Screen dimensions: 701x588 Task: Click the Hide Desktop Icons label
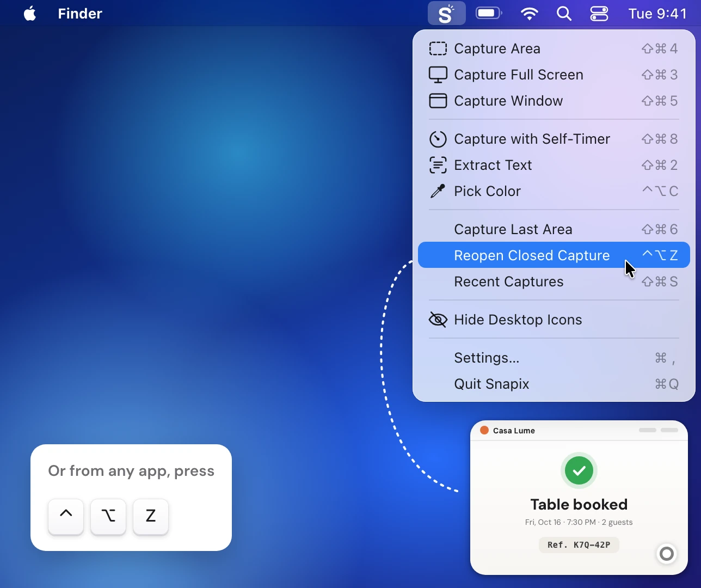[518, 320]
